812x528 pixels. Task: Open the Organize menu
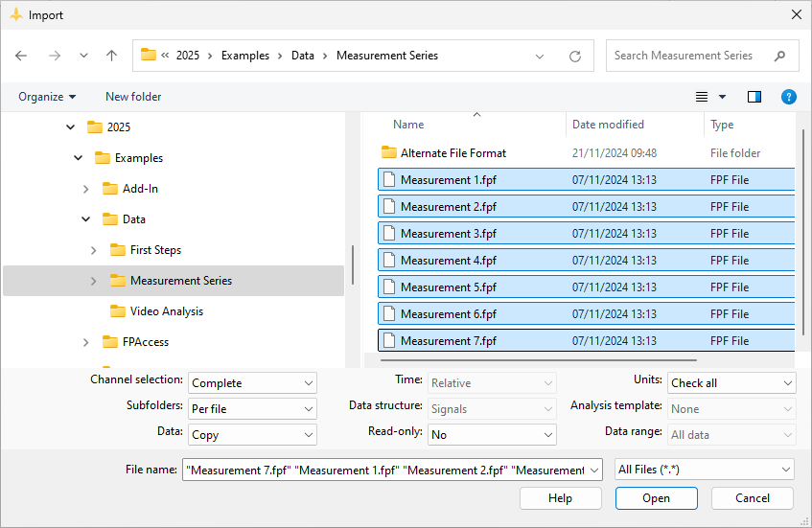click(47, 97)
